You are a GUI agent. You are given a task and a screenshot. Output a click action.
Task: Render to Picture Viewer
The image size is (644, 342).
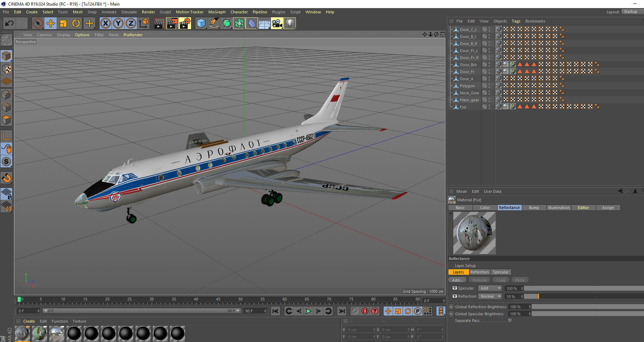pos(172,24)
